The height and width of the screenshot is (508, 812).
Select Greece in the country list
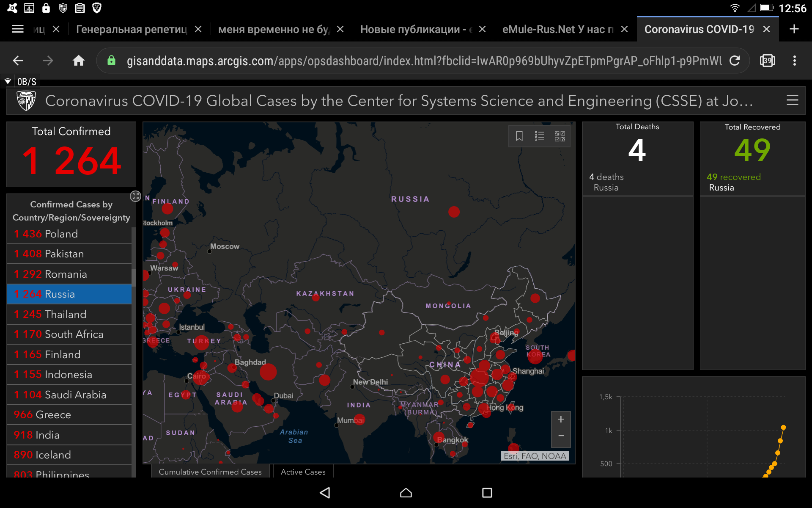click(69, 414)
